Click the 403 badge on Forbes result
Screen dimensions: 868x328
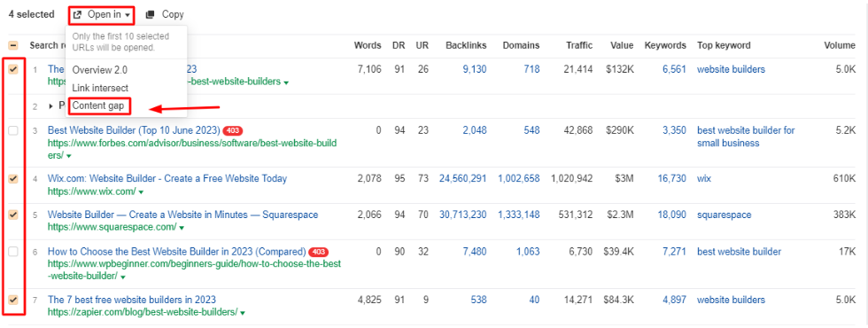(232, 131)
